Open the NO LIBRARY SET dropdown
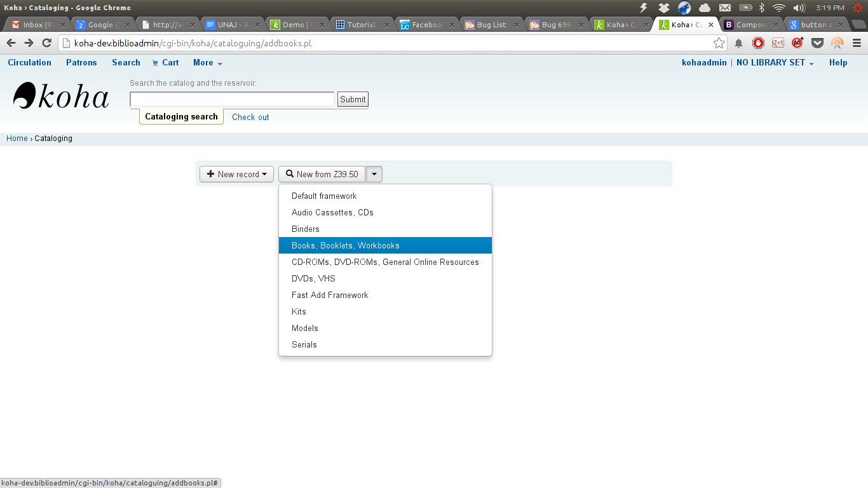Screen dimensions: 868x488 [775, 63]
